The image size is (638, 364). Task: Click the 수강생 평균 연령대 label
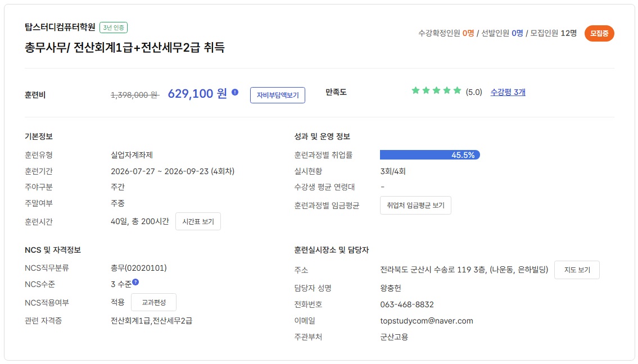coord(325,187)
